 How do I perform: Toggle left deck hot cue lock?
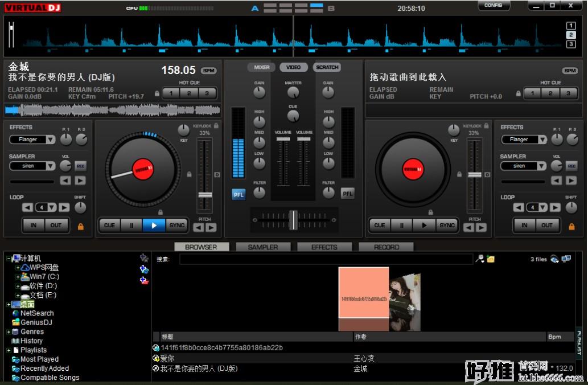tap(157, 93)
